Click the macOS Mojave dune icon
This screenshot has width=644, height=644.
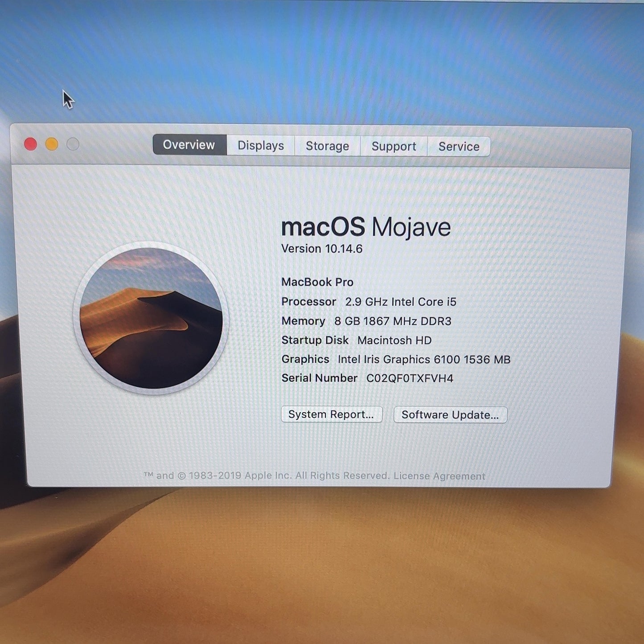pos(151,318)
